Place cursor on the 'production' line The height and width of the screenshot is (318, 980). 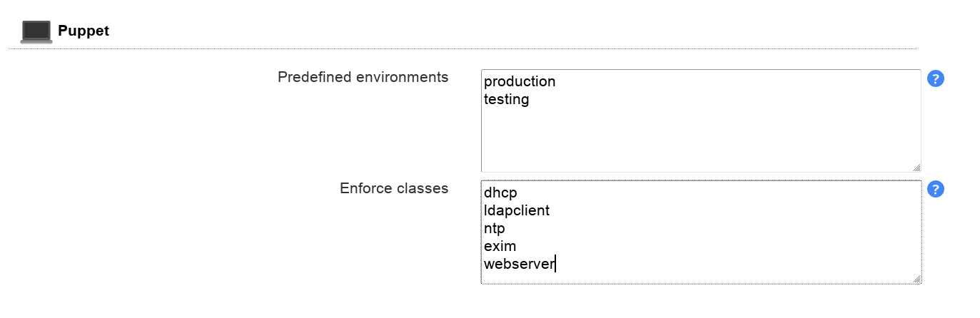(x=520, y=81)
